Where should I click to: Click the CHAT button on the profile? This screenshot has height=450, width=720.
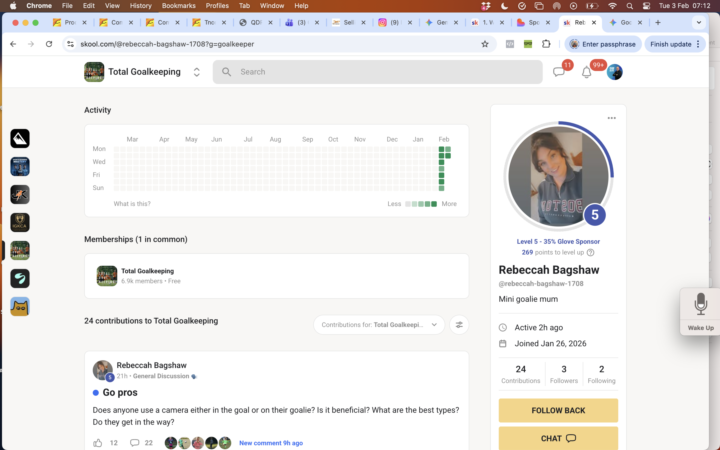click(558, 438)
